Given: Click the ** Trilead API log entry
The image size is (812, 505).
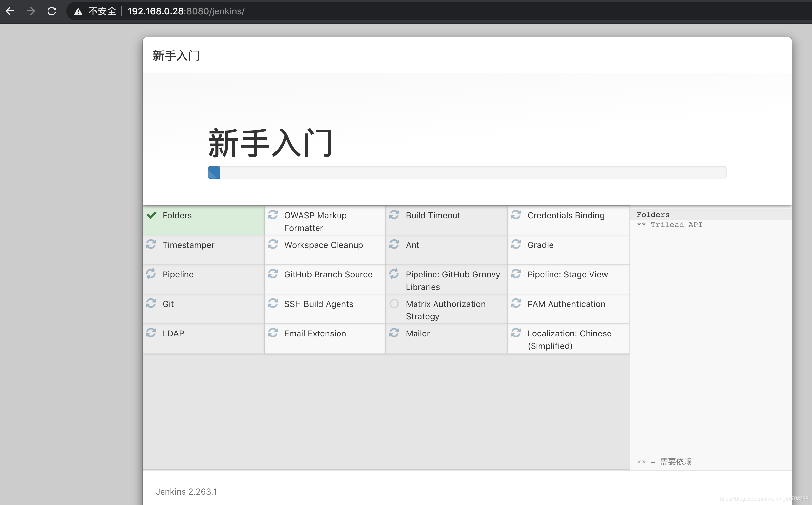Looking at the screenshot, I should tap(669, 225).
